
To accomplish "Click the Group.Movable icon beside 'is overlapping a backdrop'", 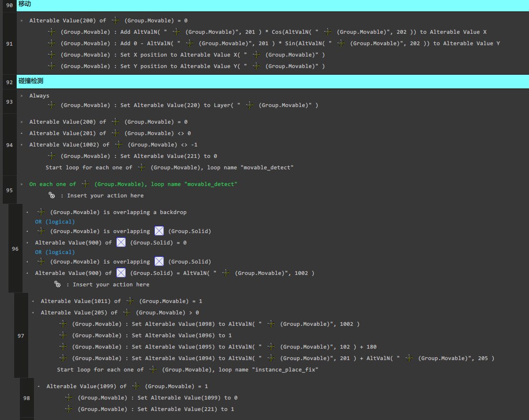I will [x=41, y=212].
